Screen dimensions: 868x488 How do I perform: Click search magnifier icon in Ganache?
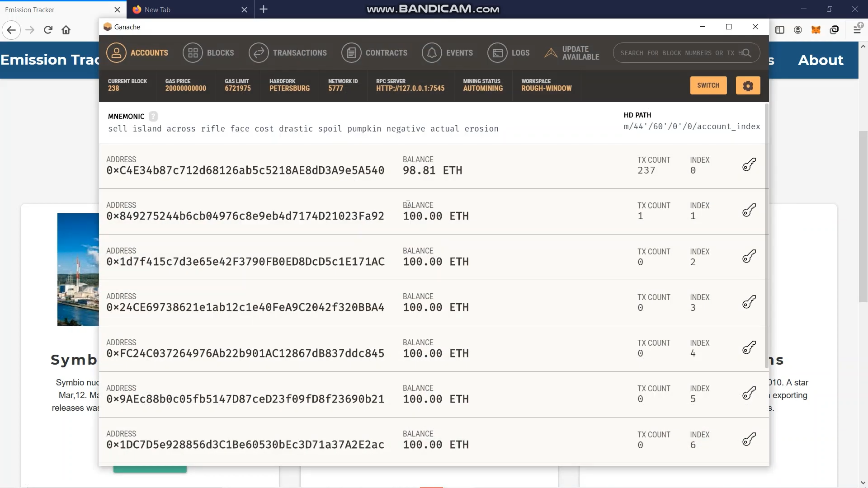(x=747, y=53)
